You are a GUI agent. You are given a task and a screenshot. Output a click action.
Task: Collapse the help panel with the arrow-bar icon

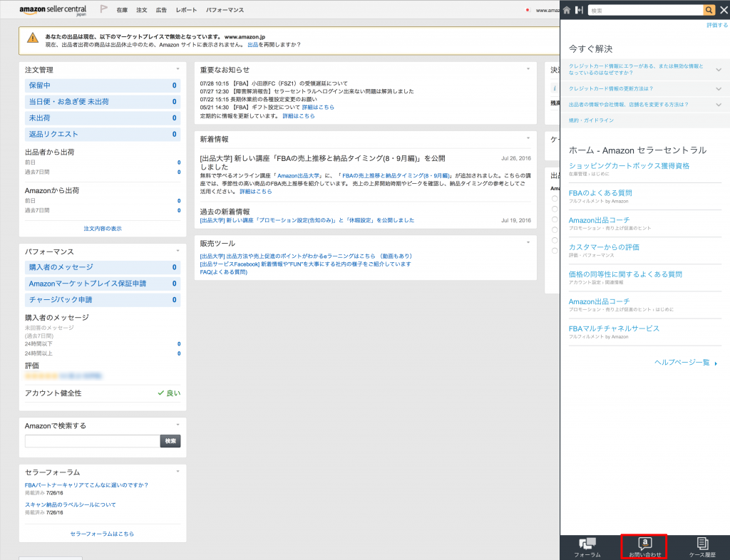click(x=579, y=10)
